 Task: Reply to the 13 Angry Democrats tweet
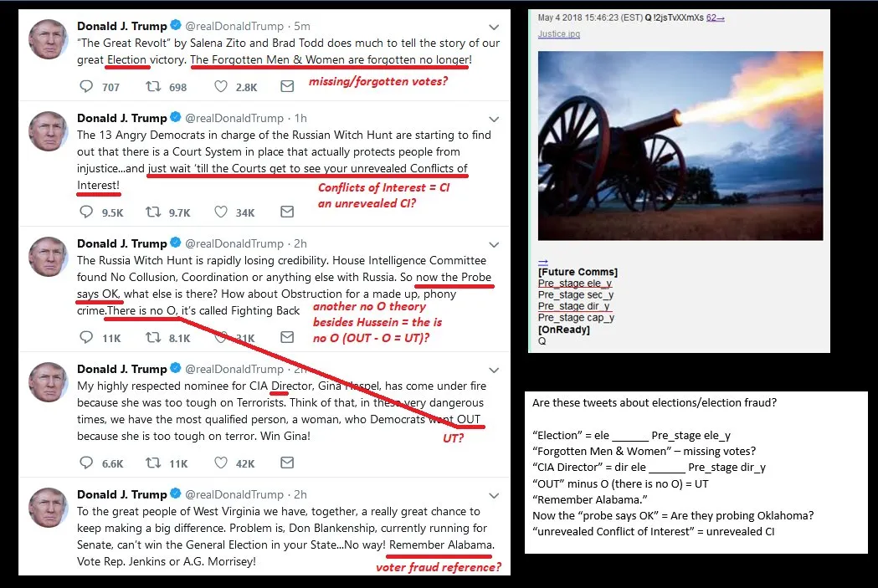coord(85,212)
